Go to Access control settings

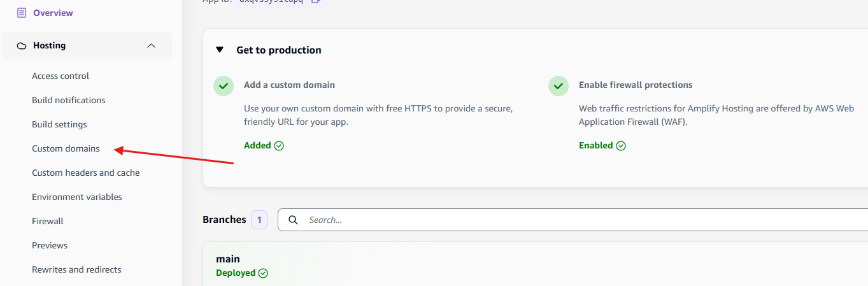pos(60,76)
